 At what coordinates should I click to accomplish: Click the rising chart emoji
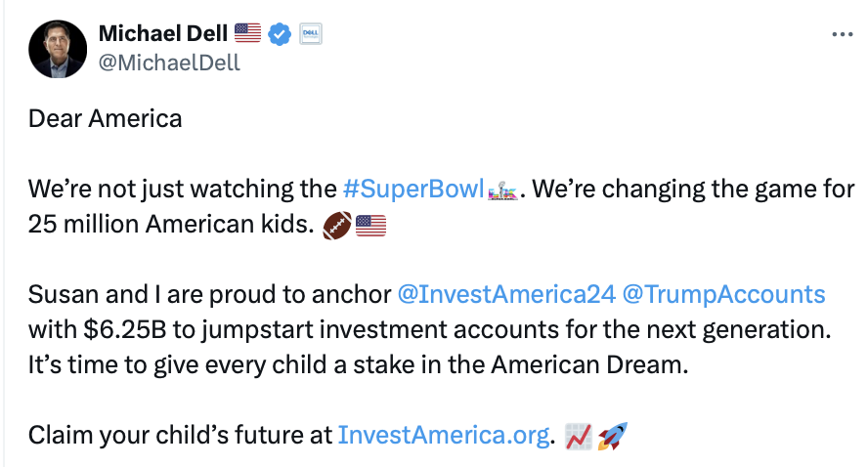(x=579, y=435)
